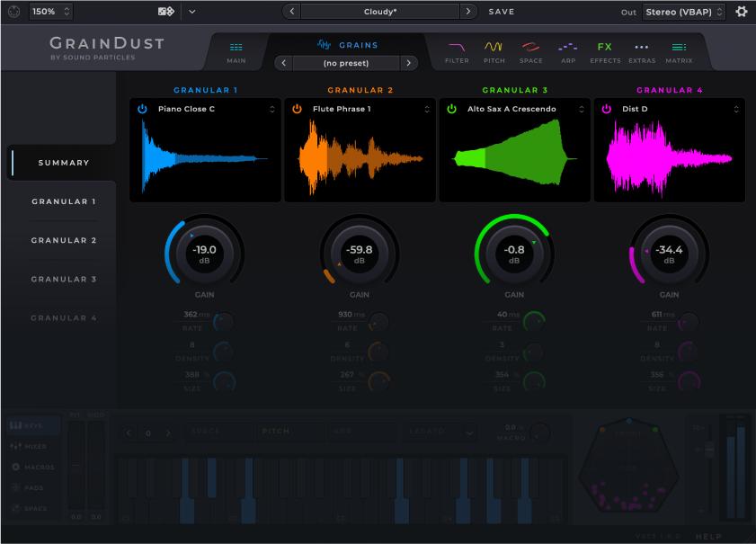Show the Macros panel
The image size is (756, 544).
pos(32,467)
